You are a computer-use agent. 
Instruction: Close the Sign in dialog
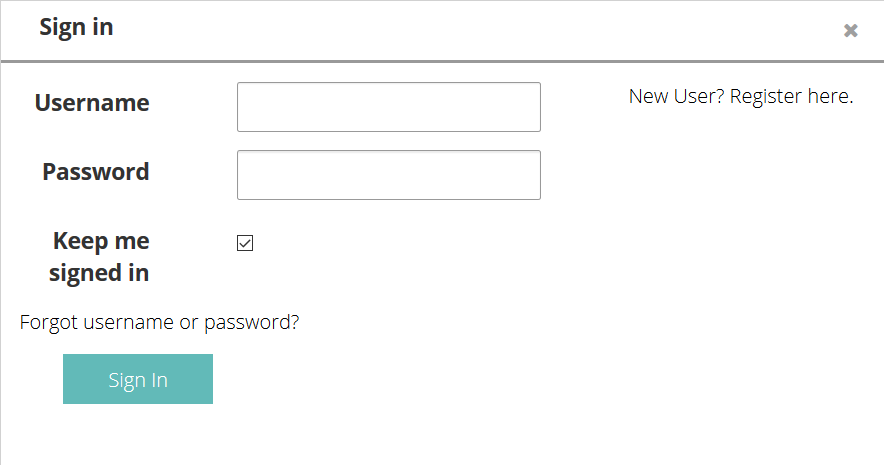point(851,31)
